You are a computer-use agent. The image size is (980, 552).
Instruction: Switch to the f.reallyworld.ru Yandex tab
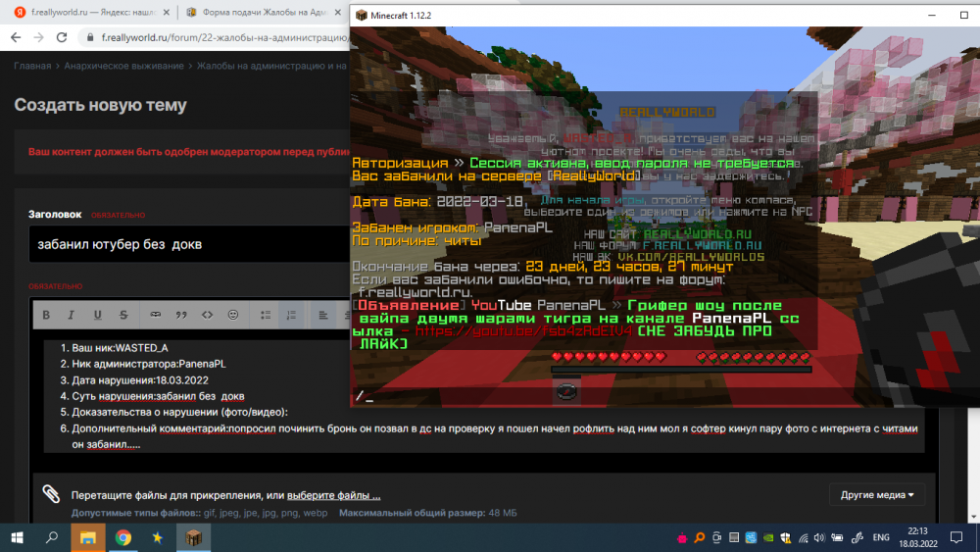[92, 12]
